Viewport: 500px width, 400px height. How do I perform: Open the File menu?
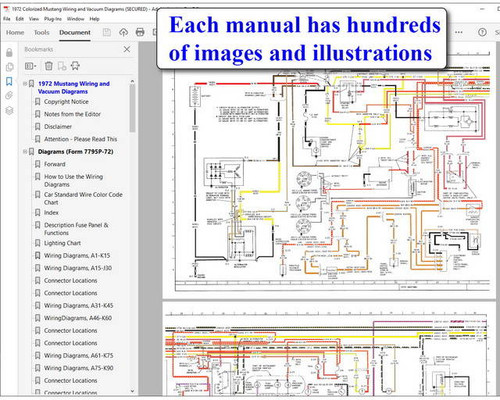click(x=7, y=19)
